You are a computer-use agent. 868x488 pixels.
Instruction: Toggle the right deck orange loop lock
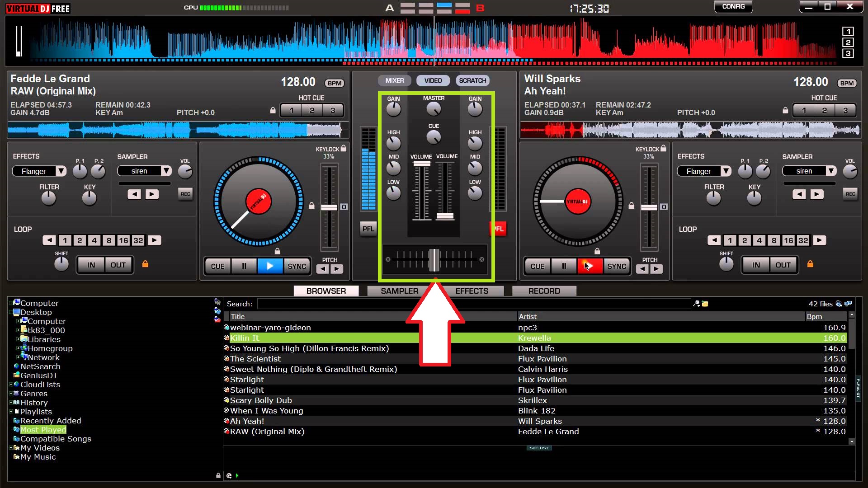[810, 264]
